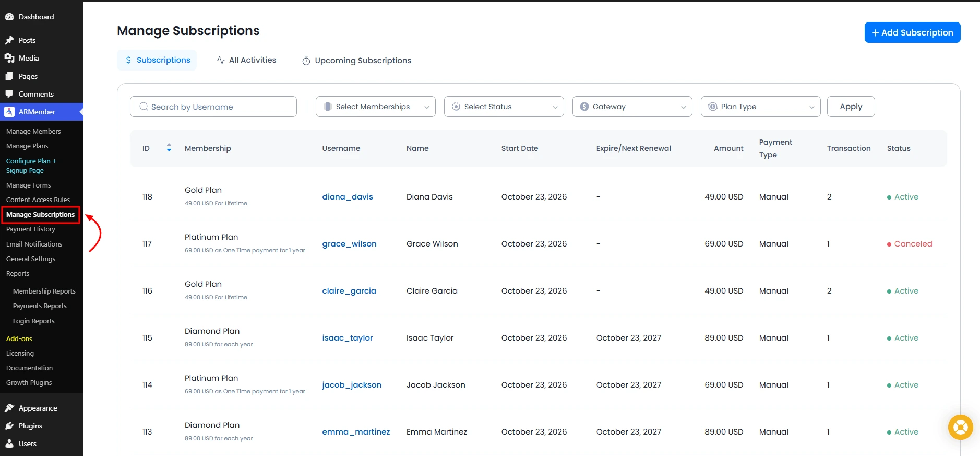Open Add-ons menu item
980x456 pixels.
click(19, 338)
